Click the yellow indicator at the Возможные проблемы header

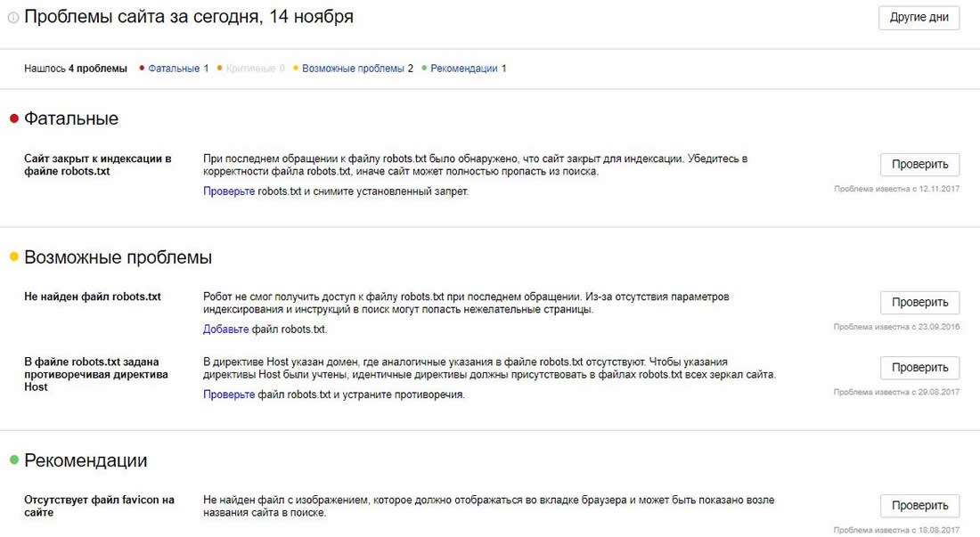(x=14, y=256)
